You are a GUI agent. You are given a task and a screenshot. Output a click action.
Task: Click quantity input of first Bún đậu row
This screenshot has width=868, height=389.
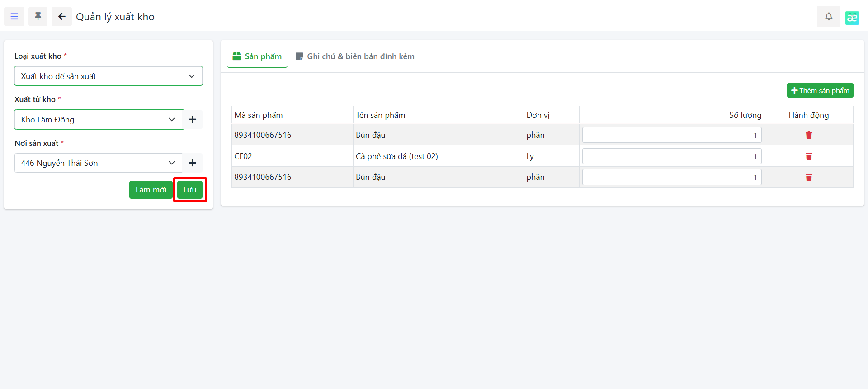tap(671, 135)
